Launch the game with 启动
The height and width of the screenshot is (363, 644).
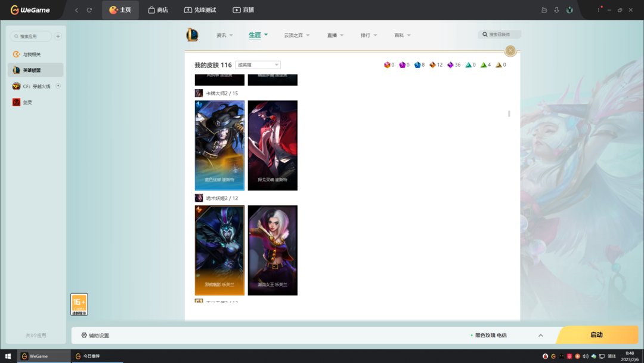(597, 335)
